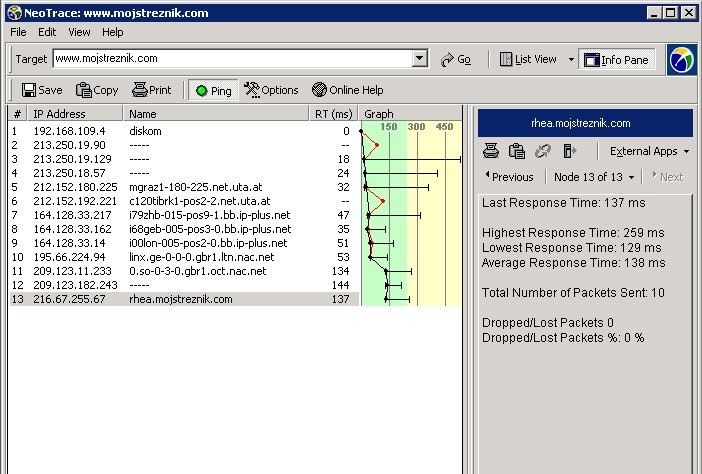Expand the Target address dropdown
702x474 pixels.
coord(420,58)
